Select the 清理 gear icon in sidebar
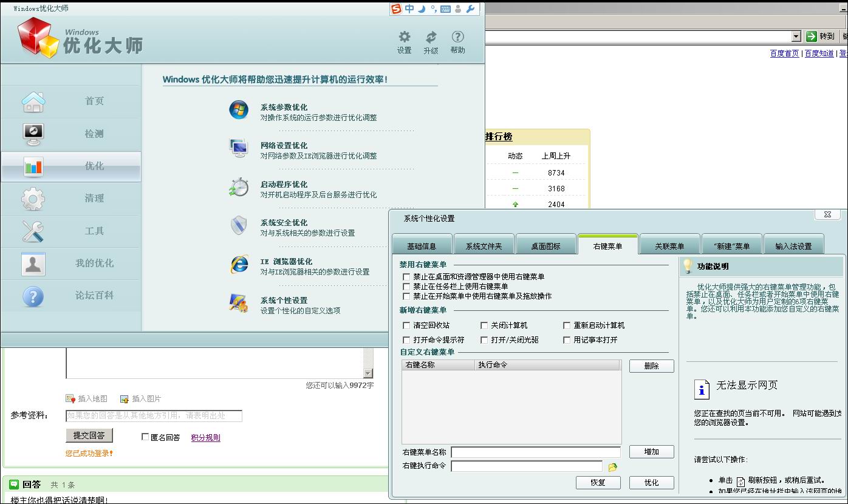The image size is (848, 504). [x=33, y=199]
